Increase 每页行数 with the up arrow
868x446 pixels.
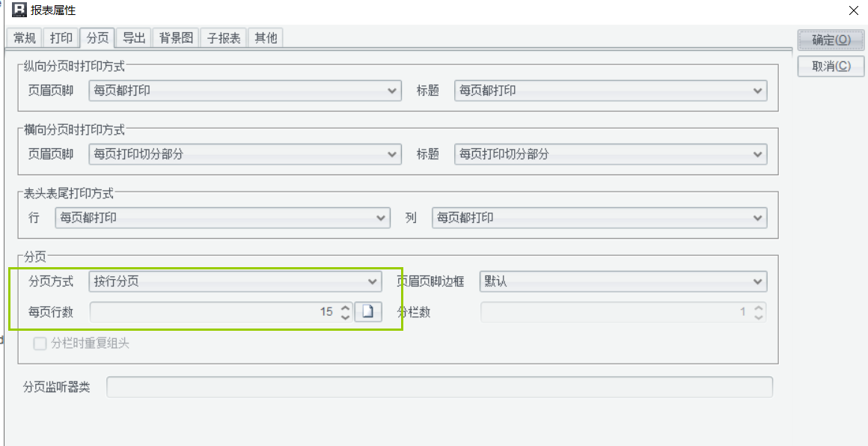(x=345, y=308)
